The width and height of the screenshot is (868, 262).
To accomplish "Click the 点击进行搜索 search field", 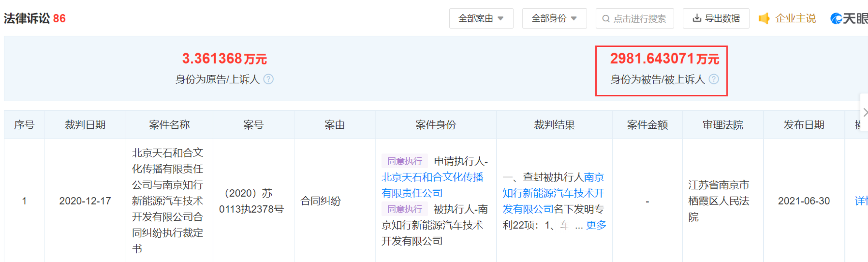I will (635, 18).
